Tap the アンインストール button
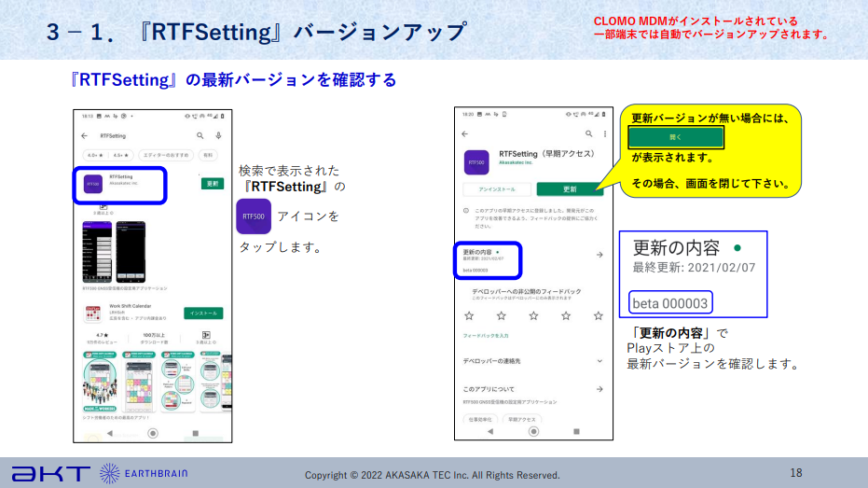This screenshot has width=868, height=488. pos(497,189)
